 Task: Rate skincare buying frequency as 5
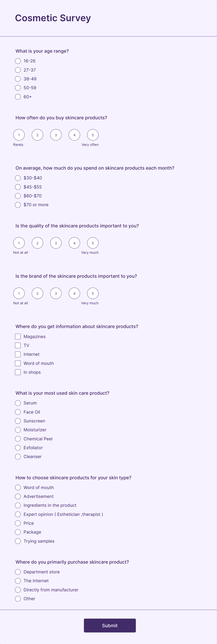(93, 135)
